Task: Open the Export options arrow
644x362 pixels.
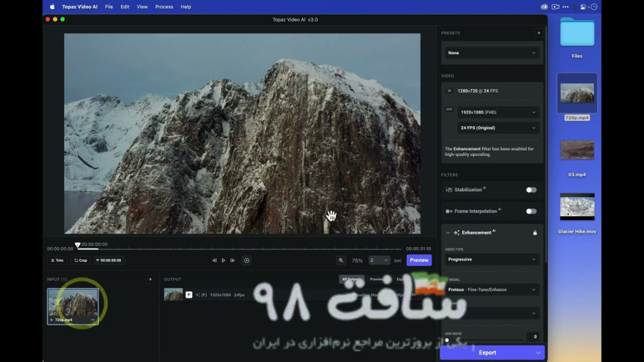Action: [538, 353]
